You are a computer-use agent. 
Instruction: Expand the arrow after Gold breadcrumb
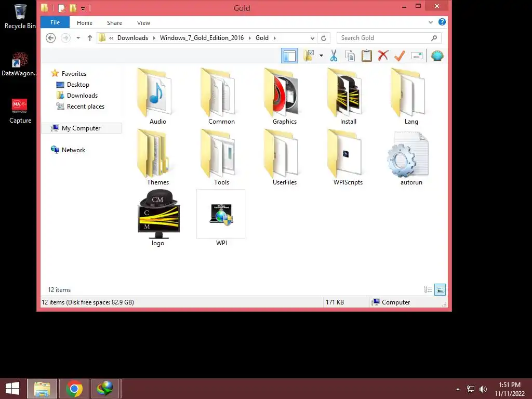tap(274, 37)
